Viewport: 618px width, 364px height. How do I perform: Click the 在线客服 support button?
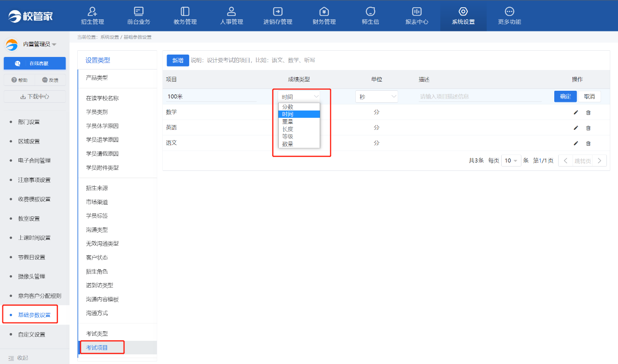tap(34, 63)
